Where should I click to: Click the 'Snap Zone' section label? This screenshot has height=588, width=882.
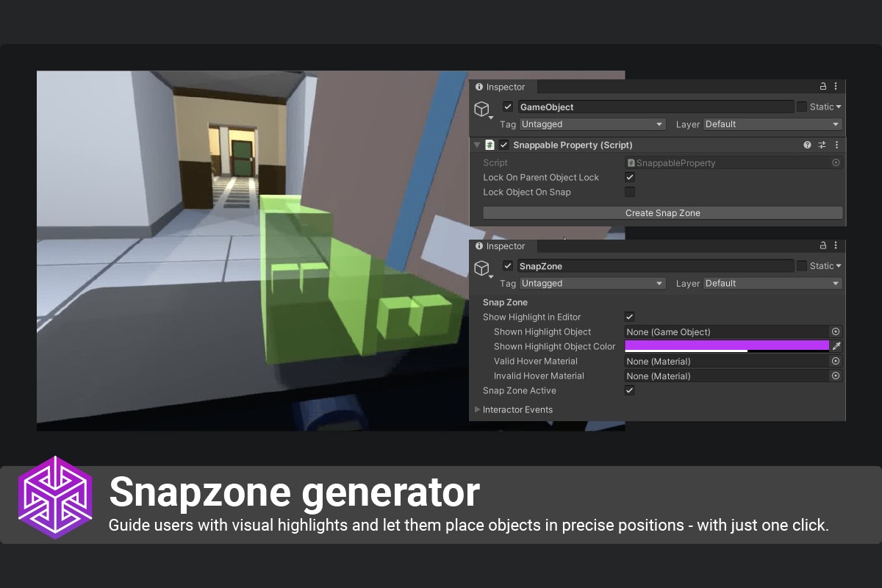(505, 302)
